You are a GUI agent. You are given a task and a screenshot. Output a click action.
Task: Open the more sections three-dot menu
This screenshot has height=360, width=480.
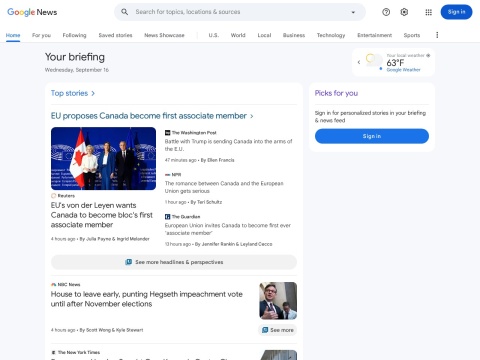point(437,35)
